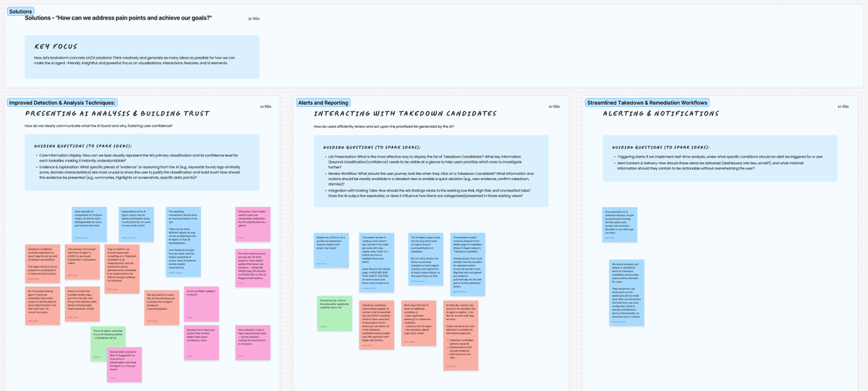Click the "Streamlined Takedown & Remediation Workflows" label

(x=647, y=103)
